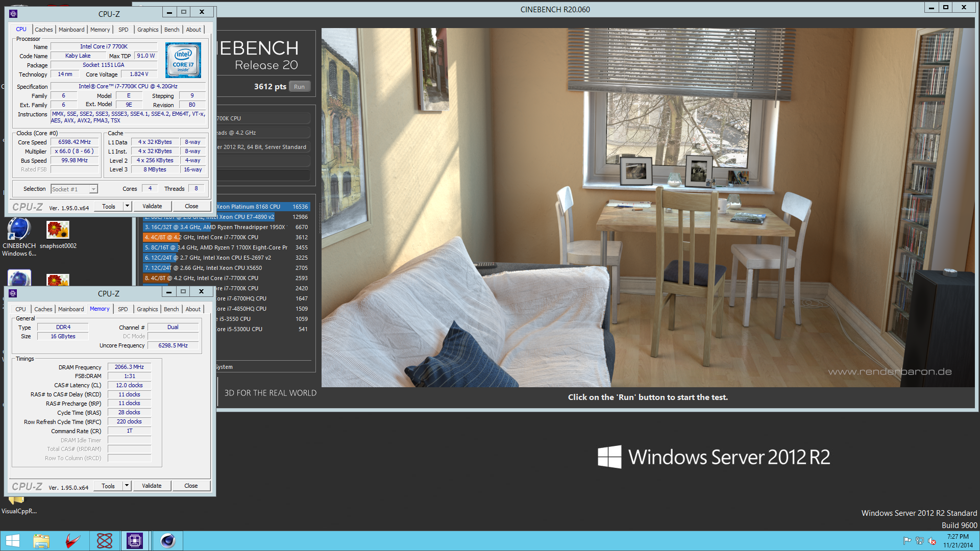The height and width of the screenshot is (551, 980).
Task: Select AMD Ryzen 7 1700X ranking row
Action: point(226,247)
